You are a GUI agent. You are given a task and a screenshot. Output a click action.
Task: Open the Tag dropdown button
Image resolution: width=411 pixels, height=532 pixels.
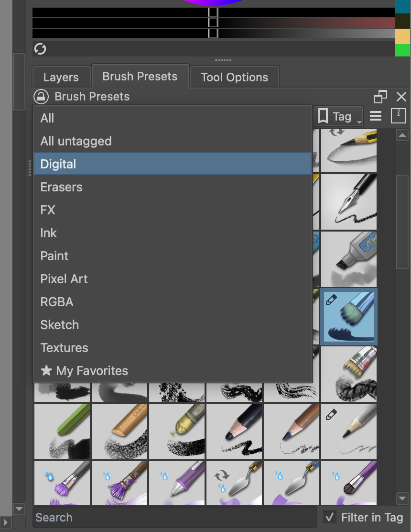click(x=338, y=117)
